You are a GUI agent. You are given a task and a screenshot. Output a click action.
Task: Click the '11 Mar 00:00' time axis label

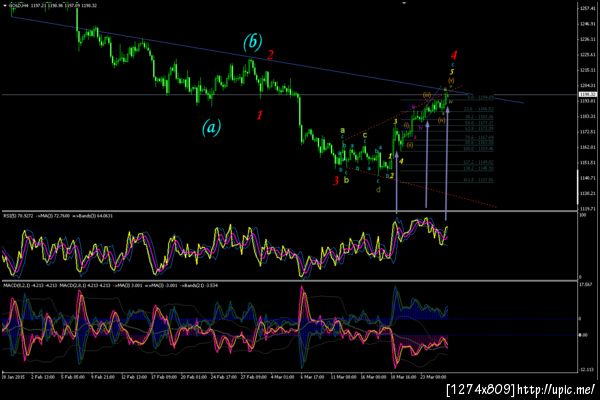343,377
